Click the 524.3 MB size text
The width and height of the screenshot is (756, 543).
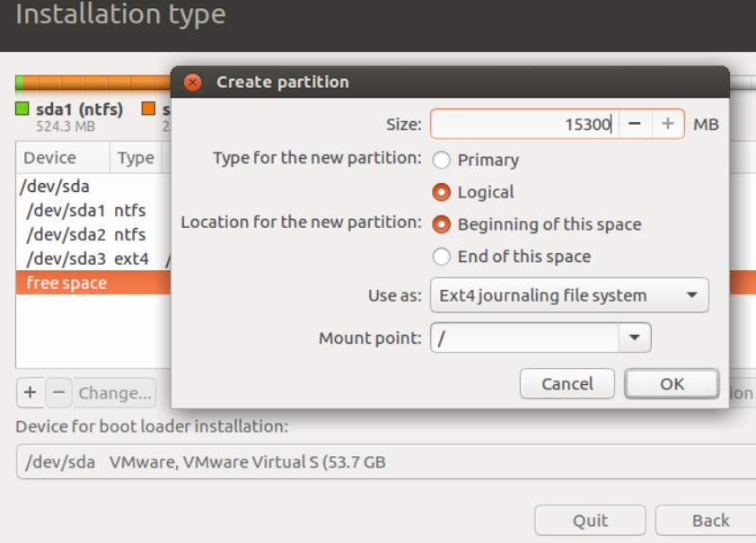(x=66, y=127)
